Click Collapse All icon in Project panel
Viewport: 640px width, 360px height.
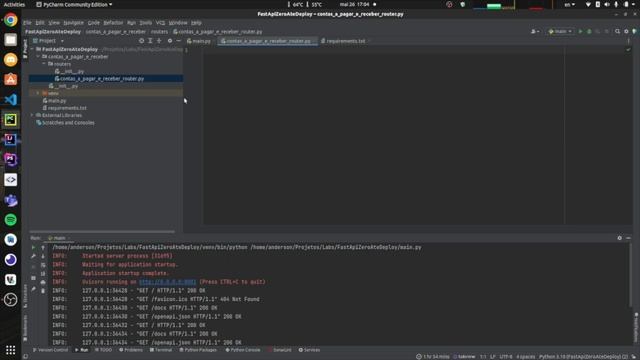(x=159, y=41)
